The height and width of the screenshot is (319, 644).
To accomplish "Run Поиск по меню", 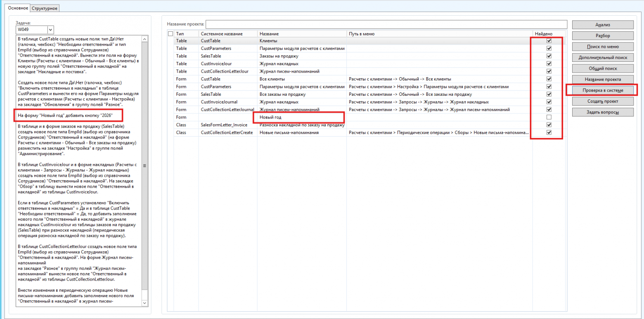I will pos(602,47).
